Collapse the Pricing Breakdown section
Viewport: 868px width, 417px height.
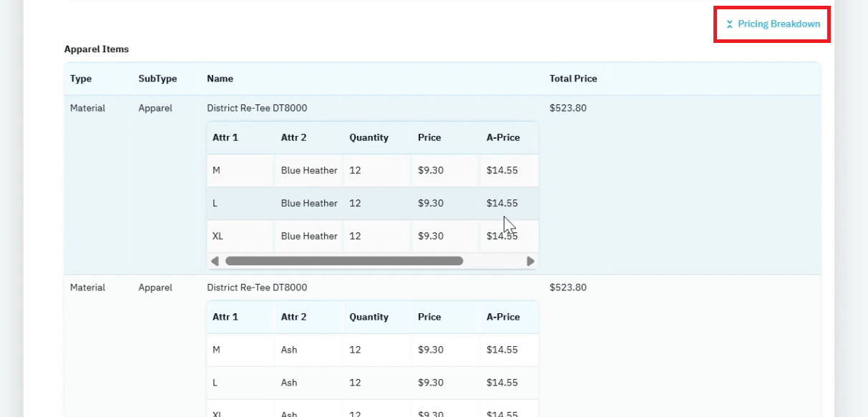[x=773, y=24]
